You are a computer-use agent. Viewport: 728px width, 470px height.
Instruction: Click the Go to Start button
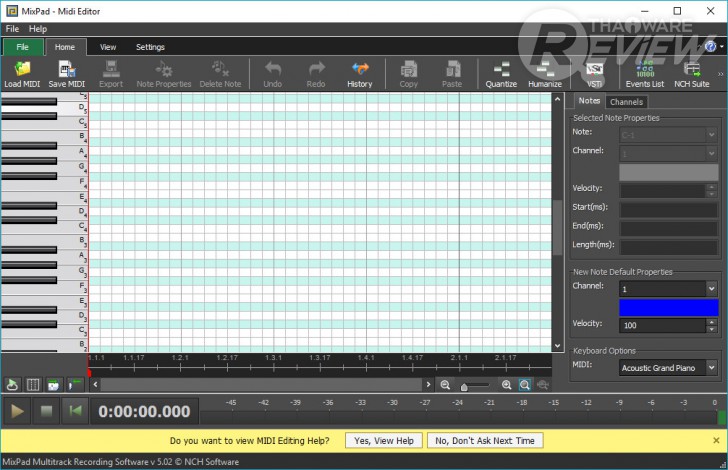(x=75, y=411)
